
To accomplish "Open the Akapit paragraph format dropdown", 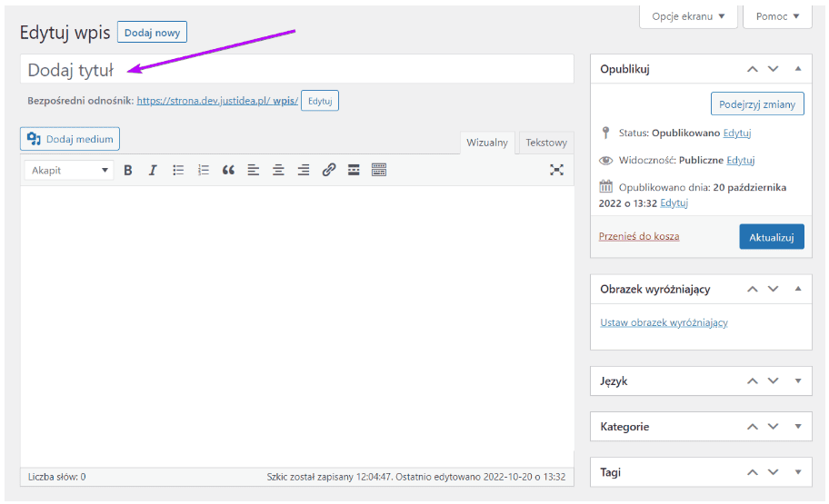I will [x=69, y=170].
